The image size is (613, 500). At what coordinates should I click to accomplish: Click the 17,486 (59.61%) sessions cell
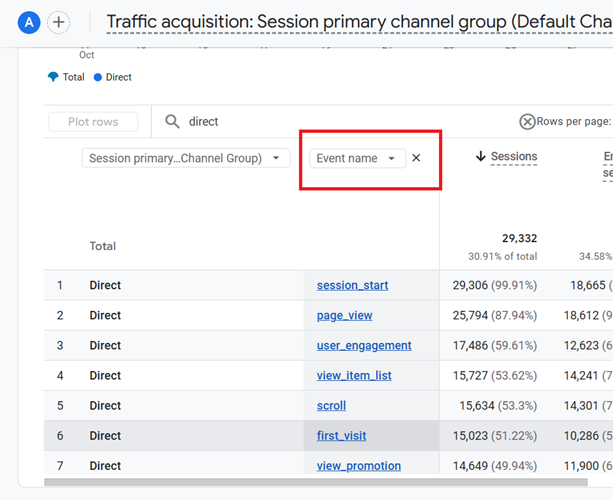(x=495, y=346)
